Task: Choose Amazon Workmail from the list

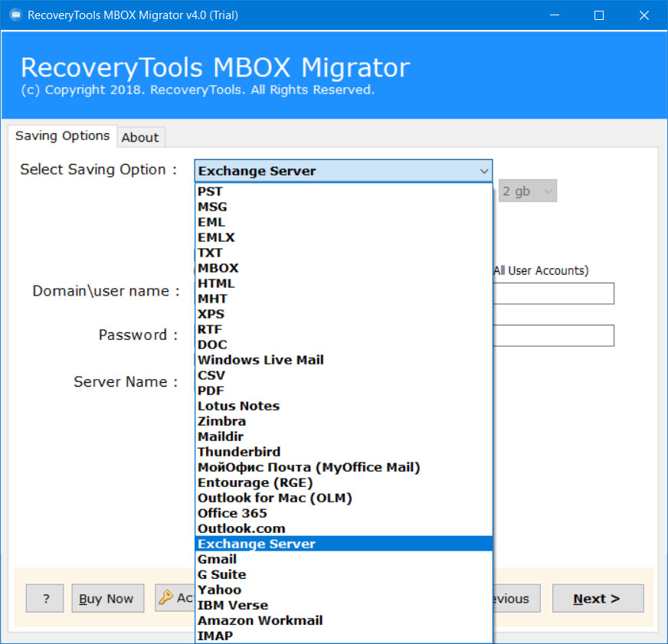Action: pos(343,621)
